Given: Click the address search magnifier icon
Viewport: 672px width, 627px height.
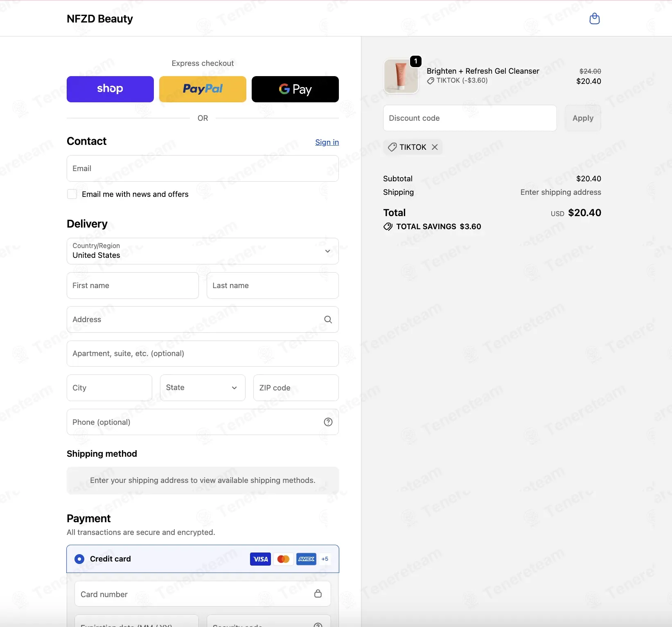Looking at the screenshot, I should (x=328, y=320).
